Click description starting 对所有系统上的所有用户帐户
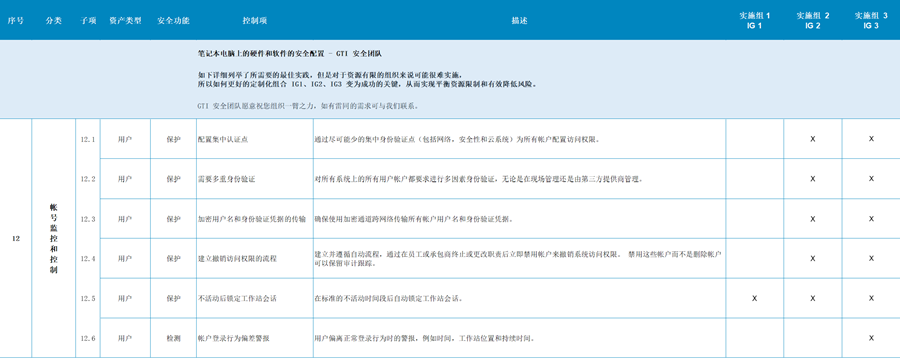 pos(479,179)
